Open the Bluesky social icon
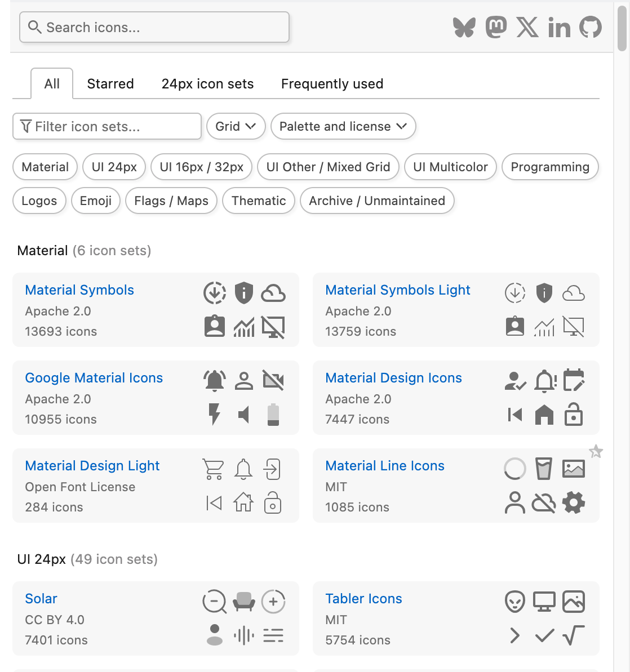The image size is (630, 672). coord(464,27)
